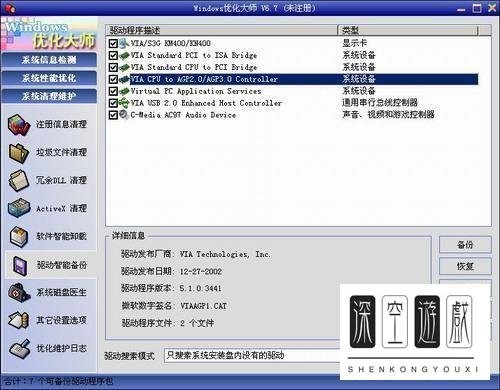This screenshot has width=500, height=390.
Task: Uncheck VIA Standard PCI to ISA Bridge checkbox
Action: (x=113, y=55)
